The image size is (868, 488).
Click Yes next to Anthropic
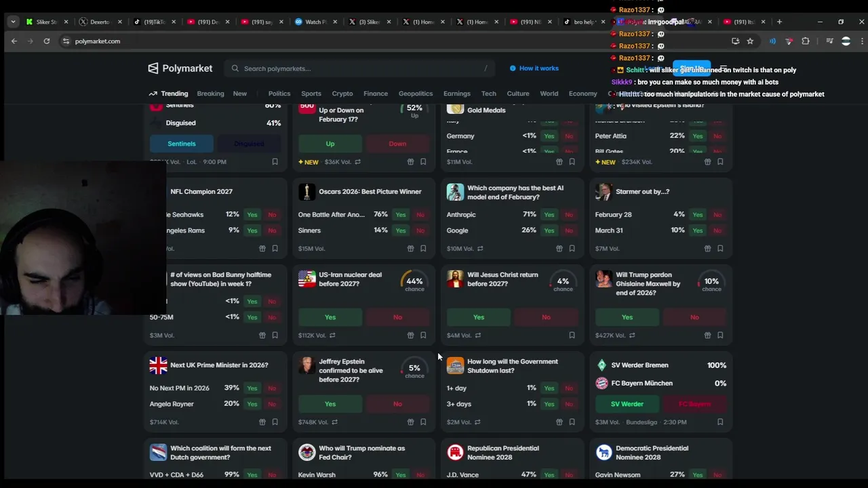pyautogui.click(x=549, y=215)
